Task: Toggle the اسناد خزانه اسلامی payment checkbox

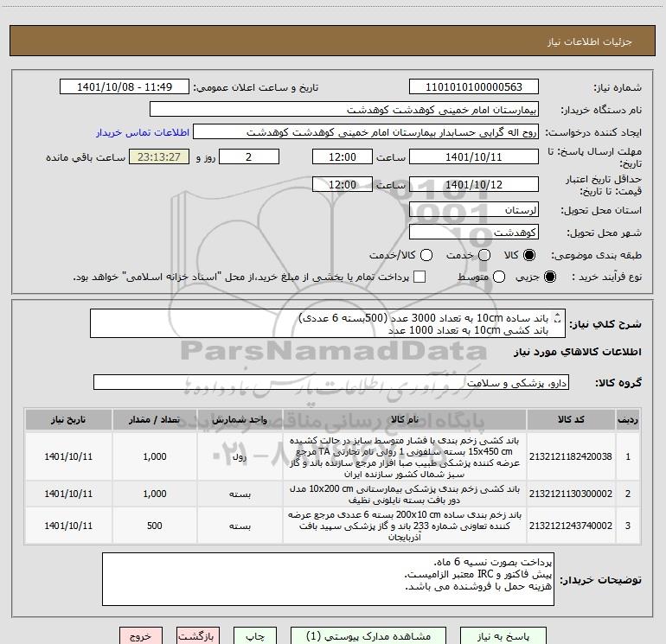Action: [419, 277]
